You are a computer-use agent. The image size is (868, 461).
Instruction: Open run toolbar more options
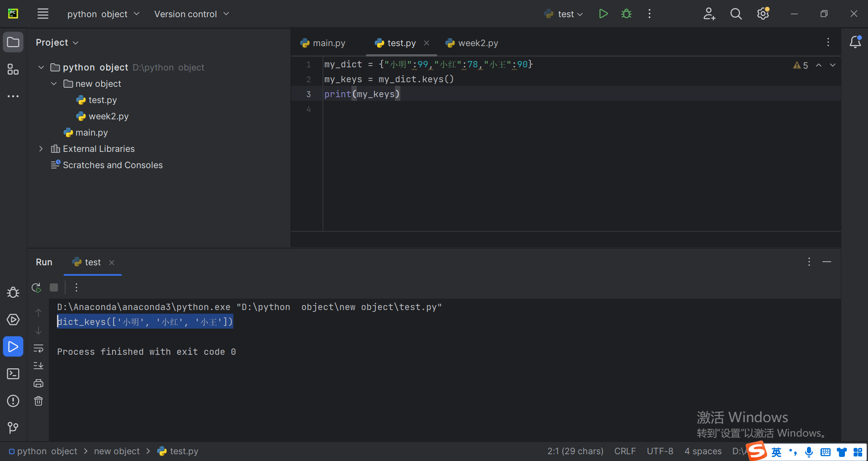(x=76, y=287)
